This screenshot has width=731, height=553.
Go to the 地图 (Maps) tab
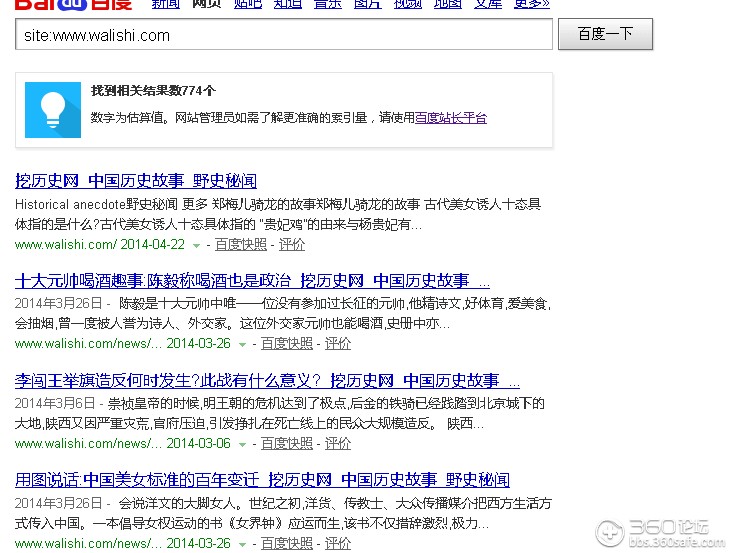pos(448,4)
